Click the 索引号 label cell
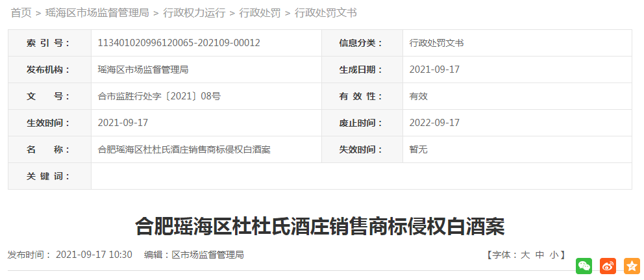Image resolution: width=644 pixels, height=280 pixels. pyautogui.click(x=50, y=43)
